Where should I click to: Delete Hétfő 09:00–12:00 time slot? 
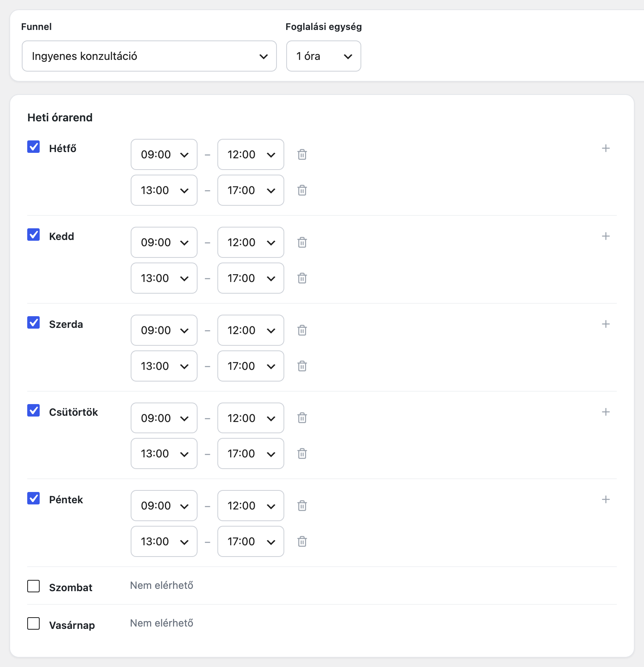(302, 154)
